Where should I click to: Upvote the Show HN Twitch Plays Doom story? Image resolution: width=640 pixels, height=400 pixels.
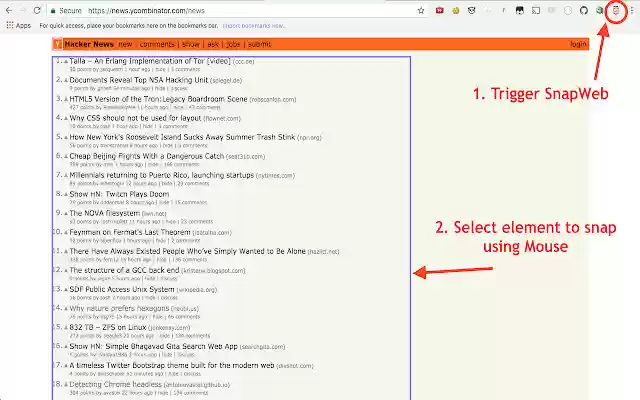point(66,195)
